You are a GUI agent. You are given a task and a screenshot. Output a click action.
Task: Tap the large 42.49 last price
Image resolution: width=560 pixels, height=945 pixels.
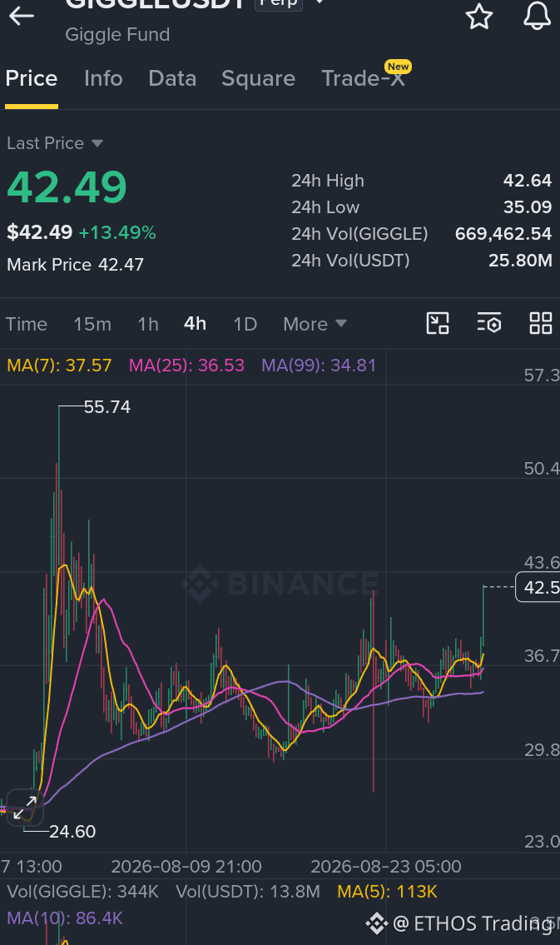67,187
